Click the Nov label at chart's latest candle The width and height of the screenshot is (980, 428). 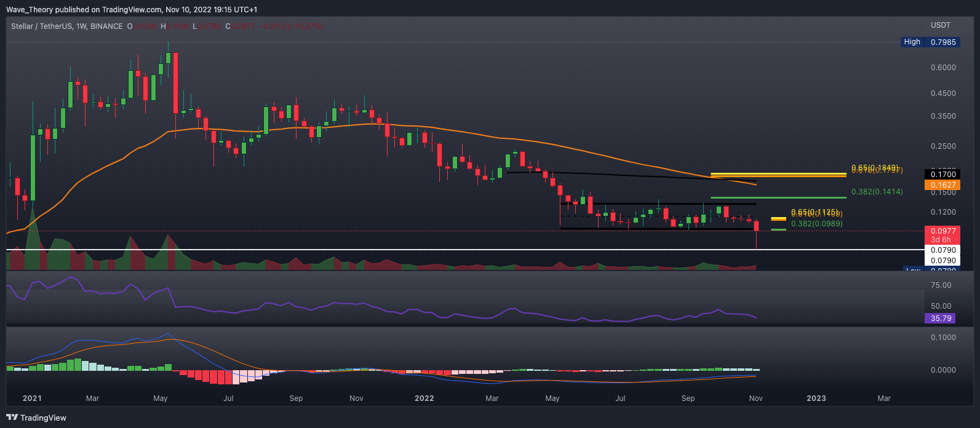click(x=755, y=398)
